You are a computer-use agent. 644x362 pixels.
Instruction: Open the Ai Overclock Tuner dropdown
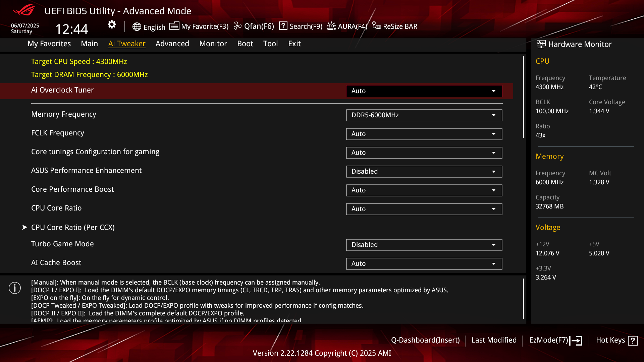[x=424, y=91]
